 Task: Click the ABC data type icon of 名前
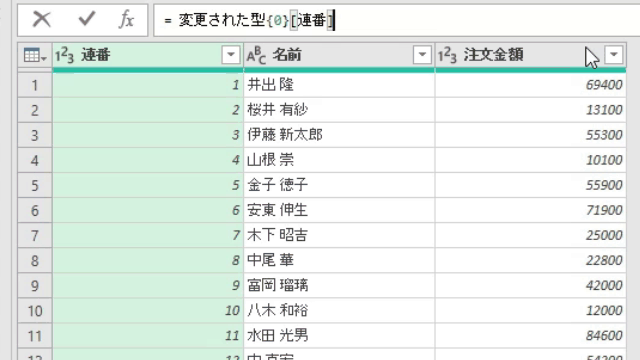tap(256, 55)
